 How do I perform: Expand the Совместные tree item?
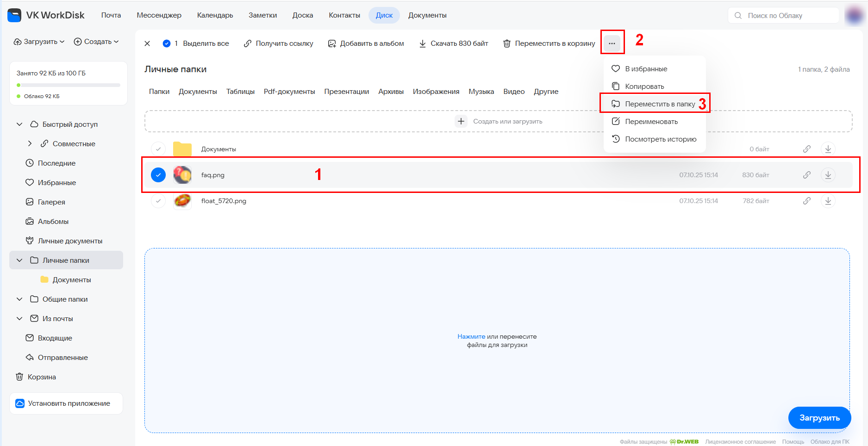(30, 143)
